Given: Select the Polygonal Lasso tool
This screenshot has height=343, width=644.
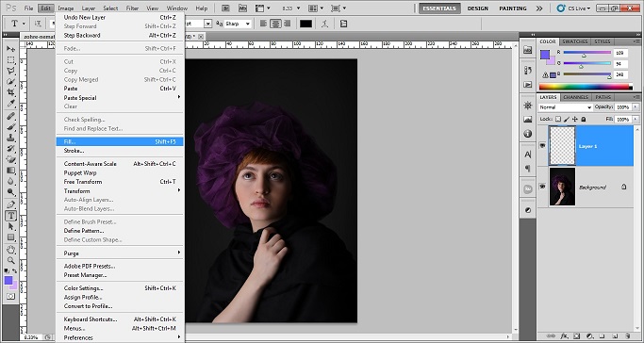Looking at the screenshot, I should click(10, 71).
